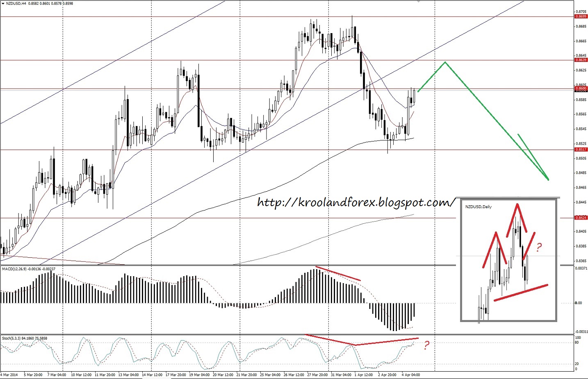Click the 0.8545 price axis value
The width and height of the screenshot is (588, 379).
click(581, 129)
